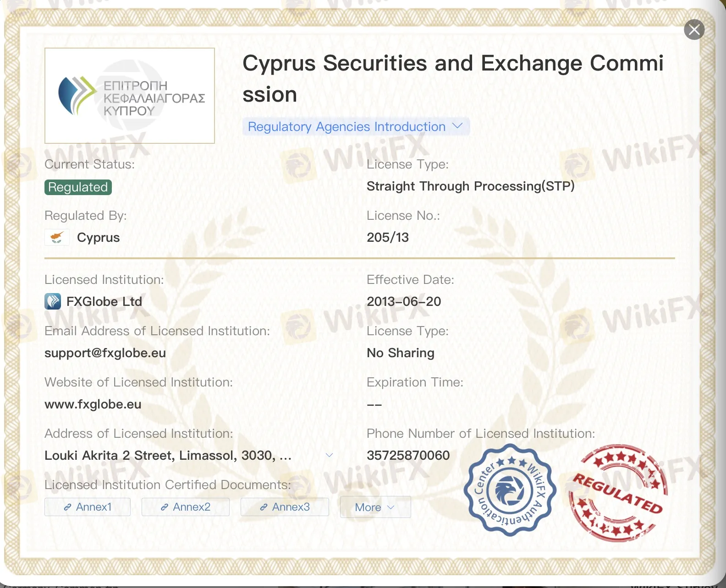Viewport: 726px width, 588px height.
Task: Expand the full address chevron
Action: [329, 455]
